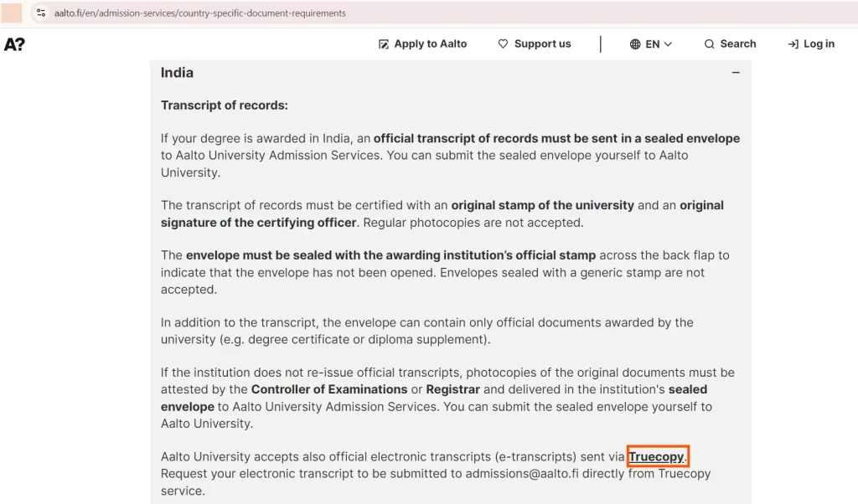Click the magnifier search icon
Image resolution: width=858 pixels, height=504 pixels.
[x=709, y=44]
